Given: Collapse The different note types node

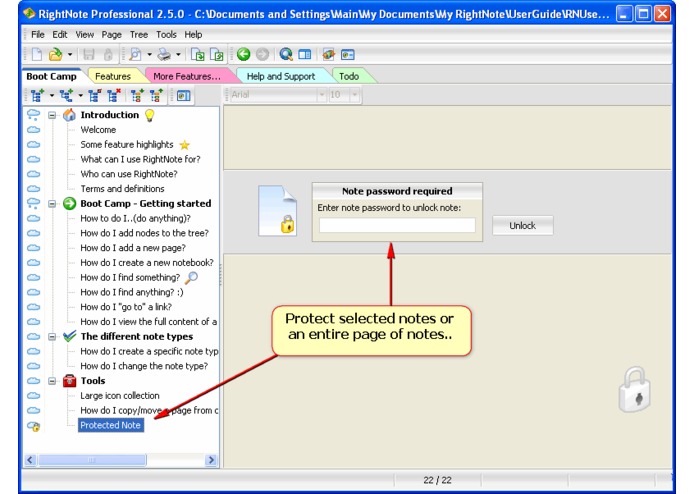Looking at the screenshot, I should pyautogui.click(x=52, y=337).
